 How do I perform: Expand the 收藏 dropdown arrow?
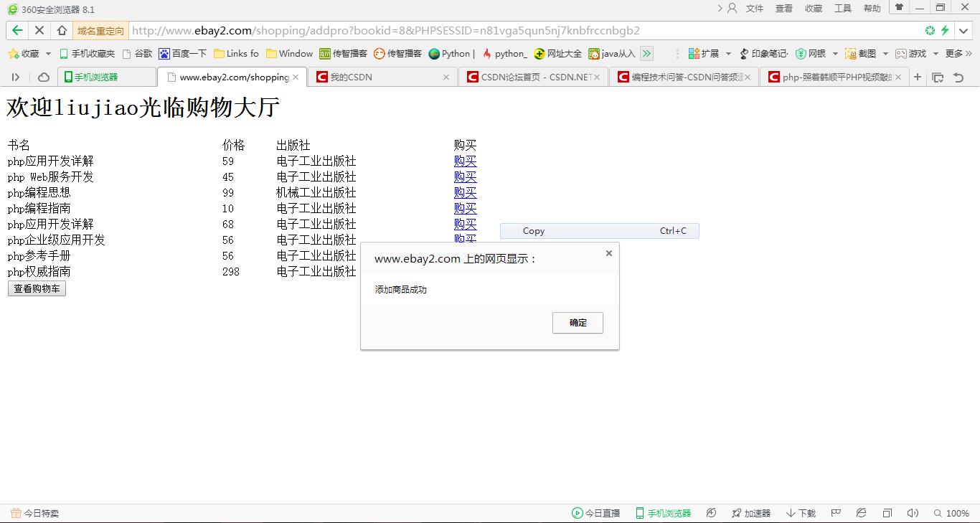tap(48, 54)
